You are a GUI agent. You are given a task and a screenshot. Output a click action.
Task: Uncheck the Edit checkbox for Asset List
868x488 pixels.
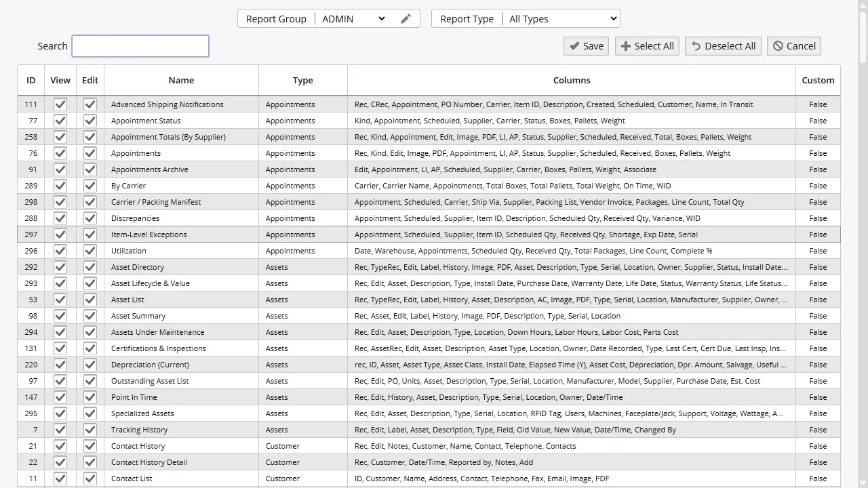click(x=90, y=299)
